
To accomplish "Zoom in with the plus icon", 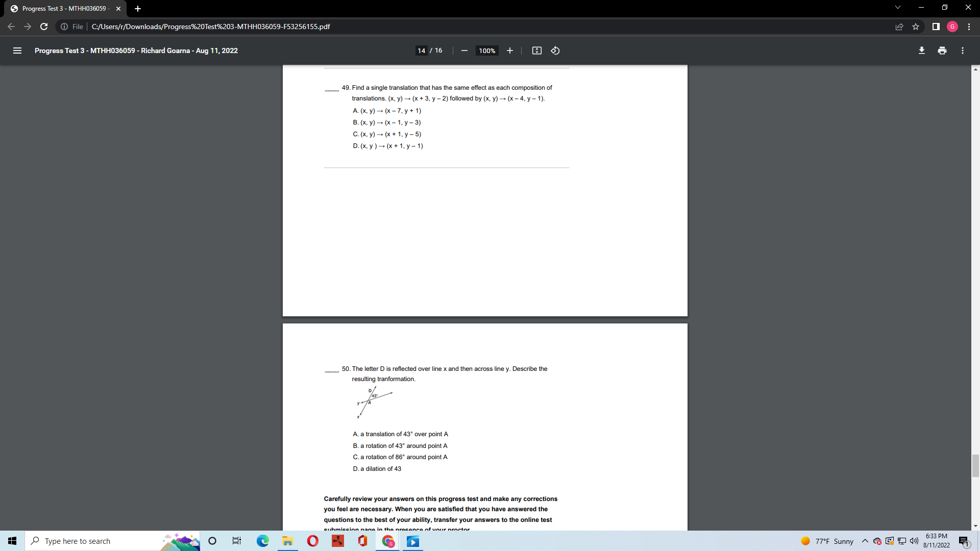I will point(509,51).
